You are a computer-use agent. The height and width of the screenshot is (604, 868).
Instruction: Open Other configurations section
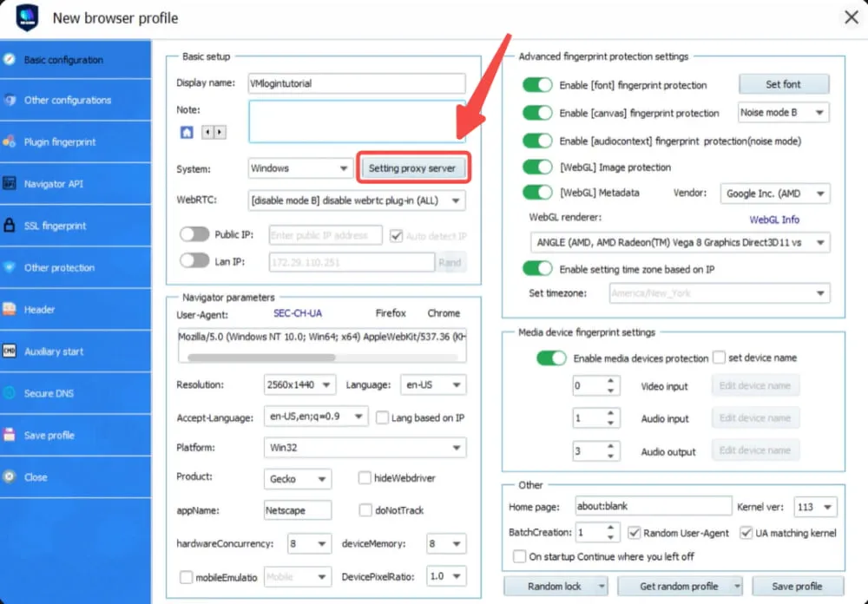tap(76, 100)
